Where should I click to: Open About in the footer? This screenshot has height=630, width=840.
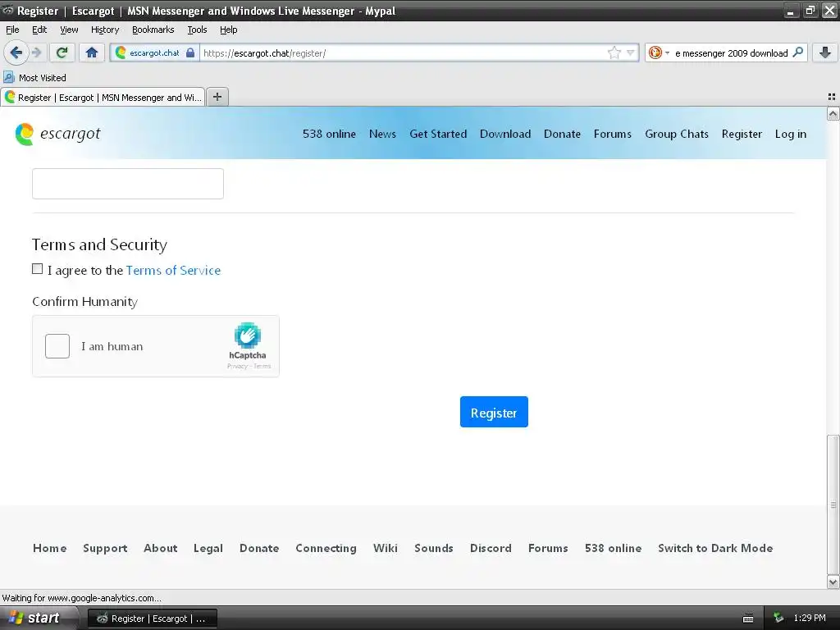coord(160,548)
